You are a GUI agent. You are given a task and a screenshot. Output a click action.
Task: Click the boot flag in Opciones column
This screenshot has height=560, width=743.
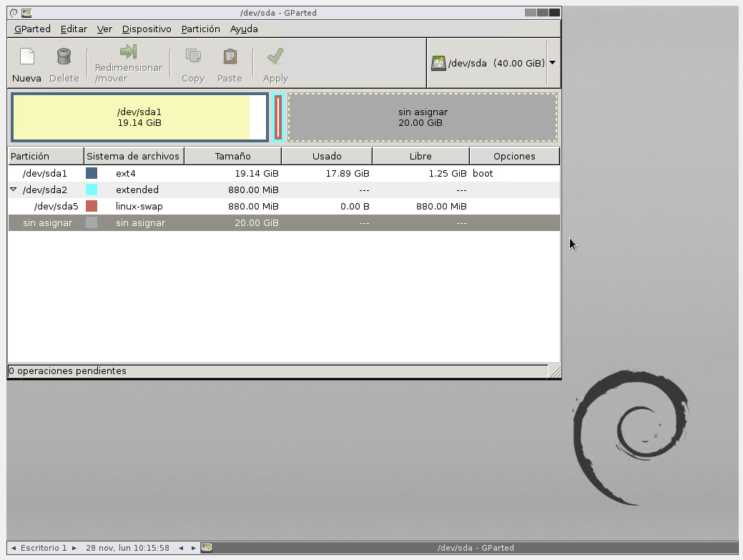pyautogui.click(x=483, y=173)
